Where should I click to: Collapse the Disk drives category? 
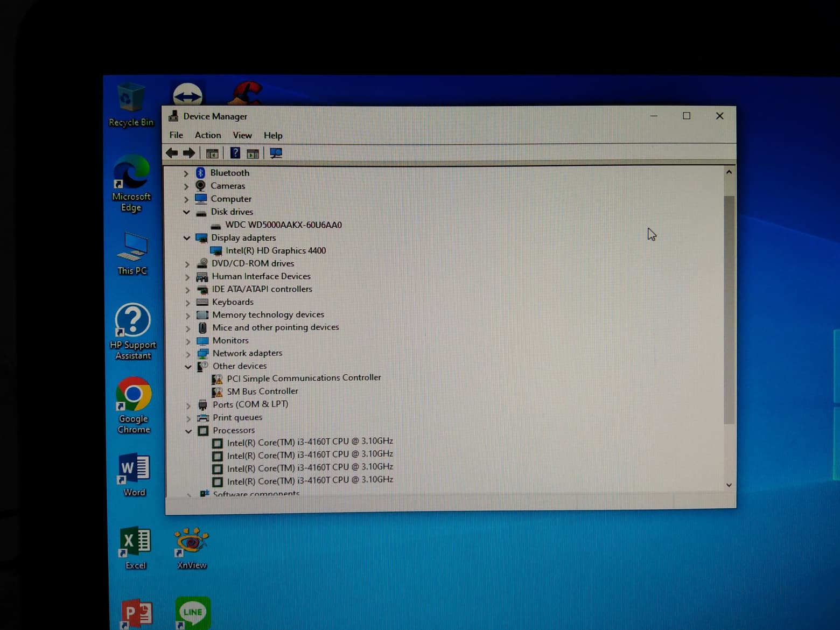click(186, 212)
